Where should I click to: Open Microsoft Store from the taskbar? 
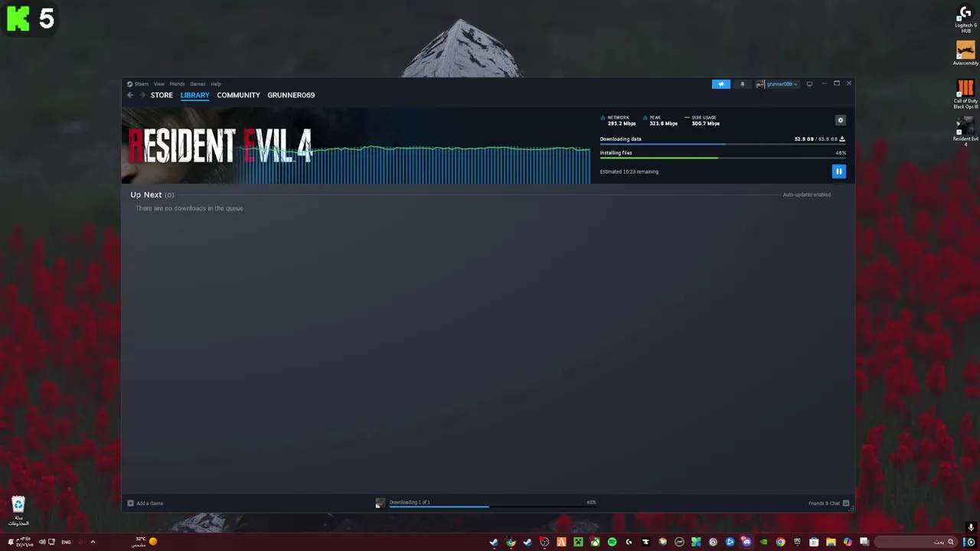click(814, 542)
